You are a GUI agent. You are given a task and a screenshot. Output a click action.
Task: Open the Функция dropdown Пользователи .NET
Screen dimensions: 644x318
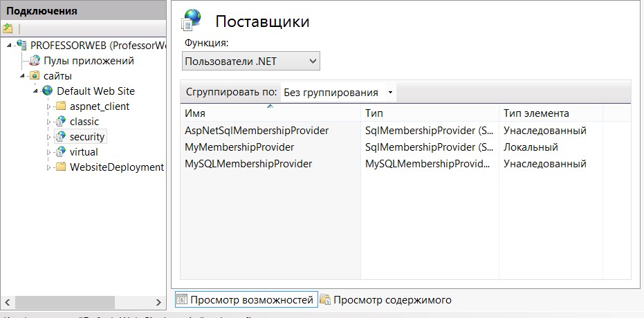tap(251, 62)
